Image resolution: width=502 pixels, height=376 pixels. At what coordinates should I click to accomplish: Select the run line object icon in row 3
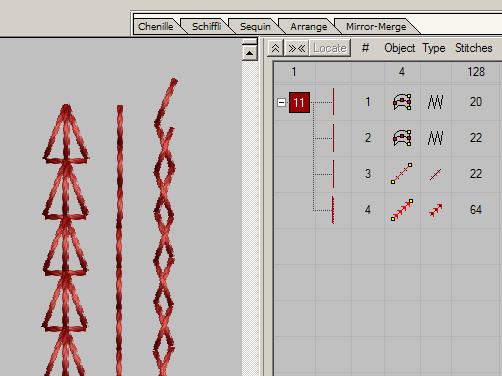point(402,173)
